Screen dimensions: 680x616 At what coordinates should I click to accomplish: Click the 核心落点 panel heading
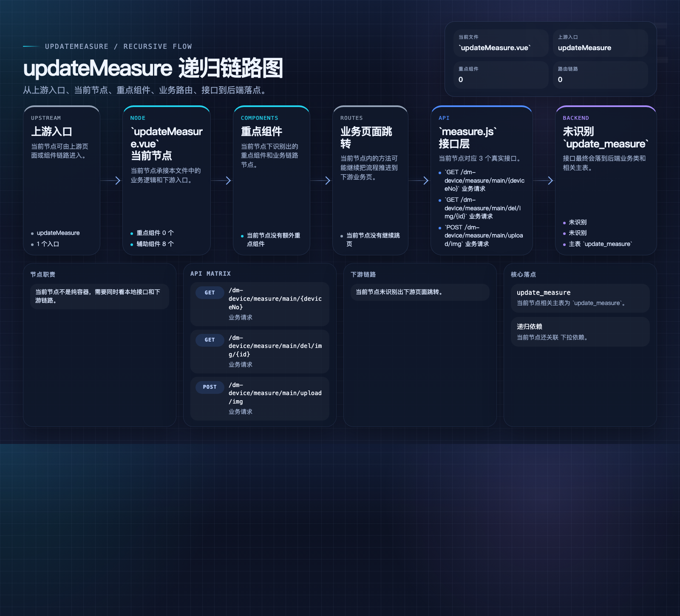[x=523, y=274]
